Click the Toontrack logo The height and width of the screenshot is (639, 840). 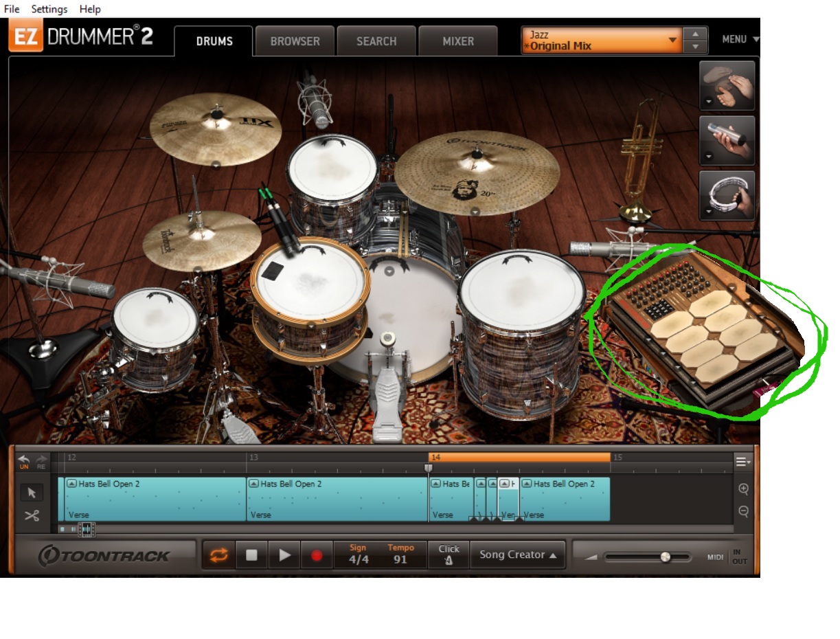click(104, 555)
